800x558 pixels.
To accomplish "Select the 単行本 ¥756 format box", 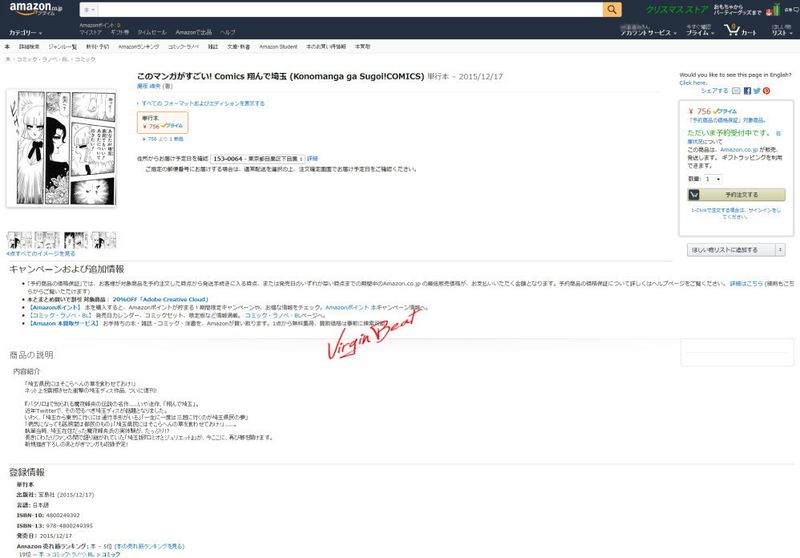I will 163,122.
